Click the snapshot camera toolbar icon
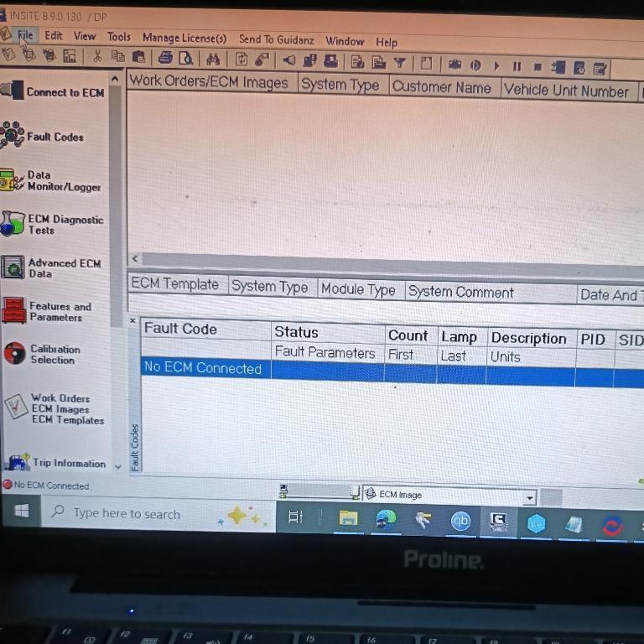The image size is (644, 644). pos(454,65)
